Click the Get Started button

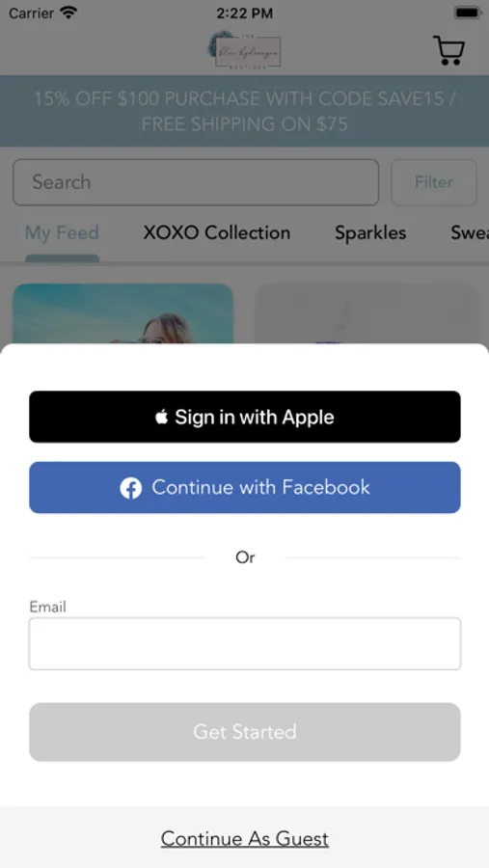click(245, 732)
